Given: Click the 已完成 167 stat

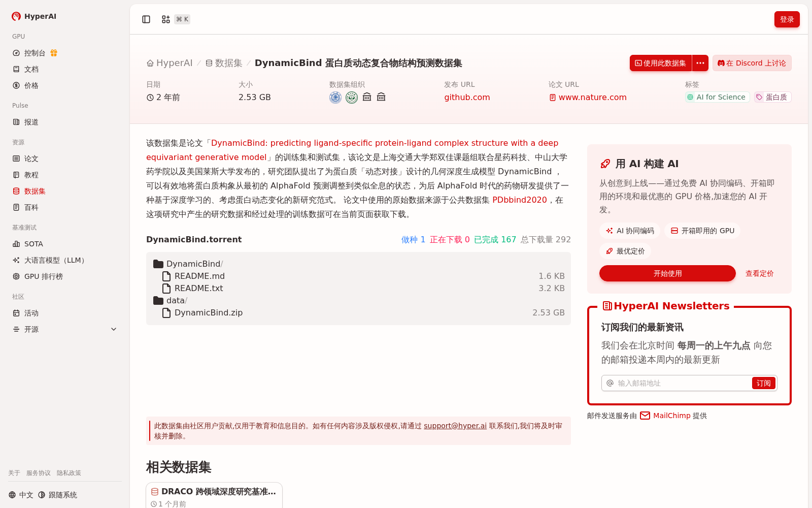Looking at the screenshot, I should 495,239.
